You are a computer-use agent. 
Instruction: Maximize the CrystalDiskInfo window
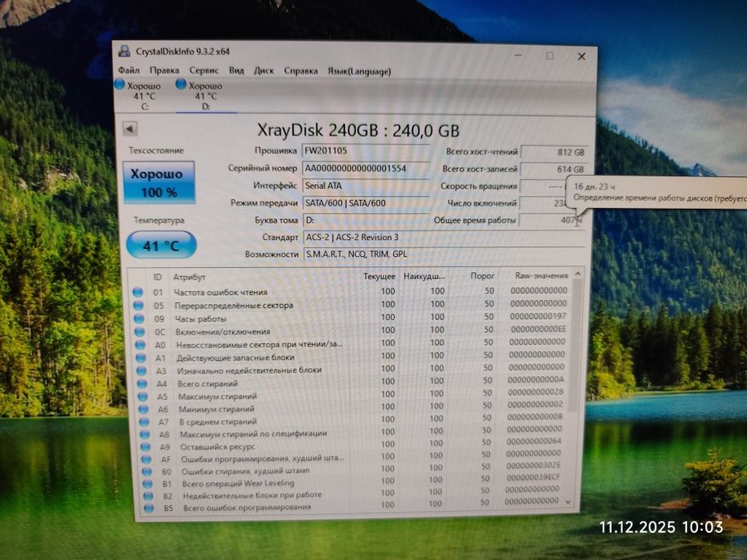[x=549, y=56]
